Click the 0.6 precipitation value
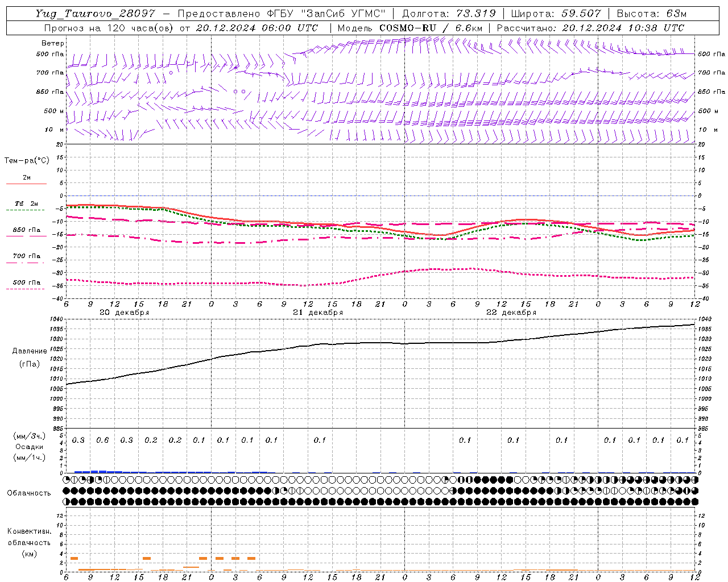 102,440
